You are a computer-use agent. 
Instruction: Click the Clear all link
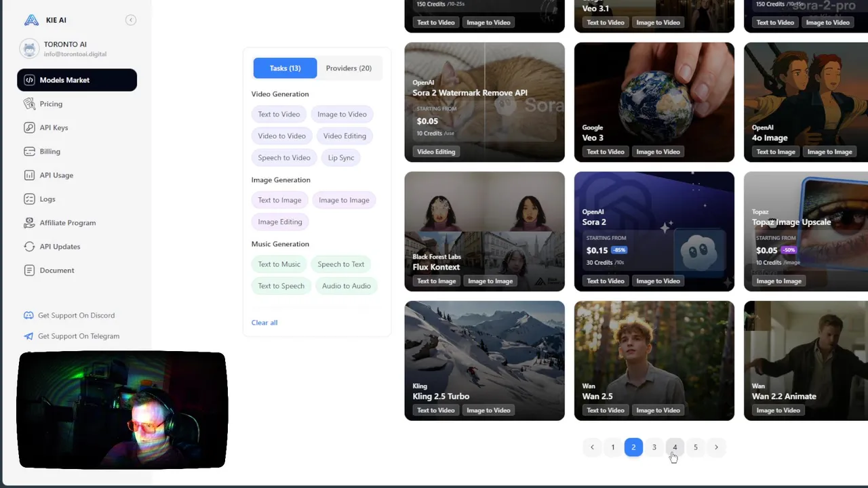264,323
